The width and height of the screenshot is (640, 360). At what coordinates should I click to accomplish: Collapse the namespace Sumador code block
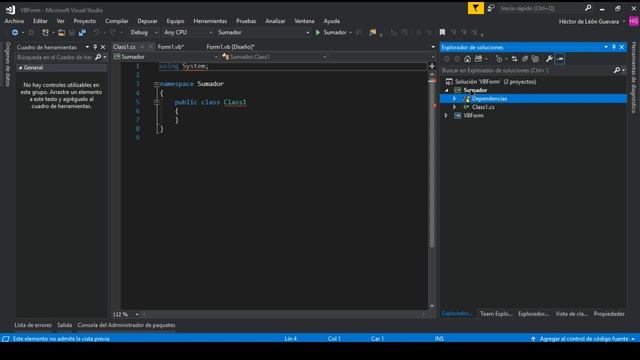pos(157,84)
